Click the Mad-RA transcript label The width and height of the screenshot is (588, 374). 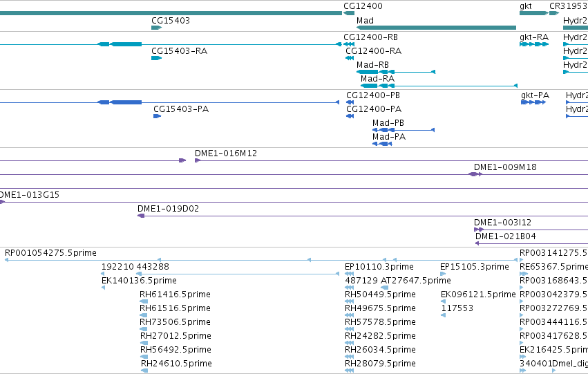coord(378,79)
